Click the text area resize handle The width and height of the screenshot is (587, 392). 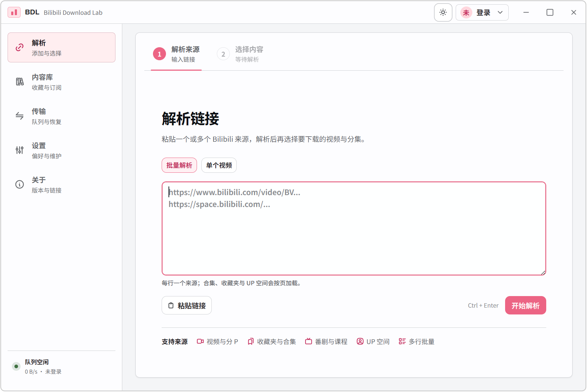543,272
